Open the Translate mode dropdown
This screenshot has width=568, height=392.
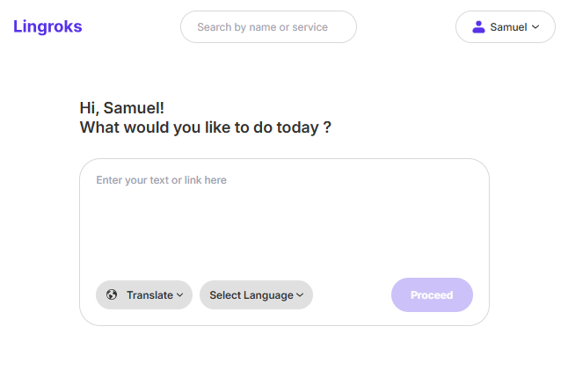[144, 295]
